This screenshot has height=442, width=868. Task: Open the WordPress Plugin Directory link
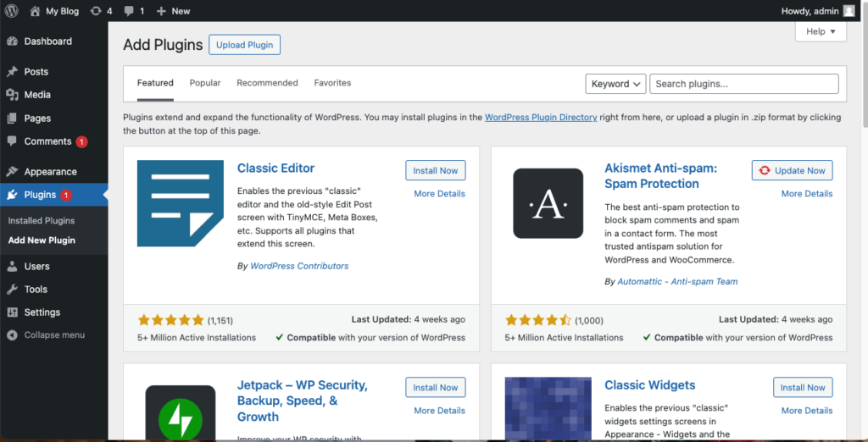pyautogui.click(x=541, y=118)
